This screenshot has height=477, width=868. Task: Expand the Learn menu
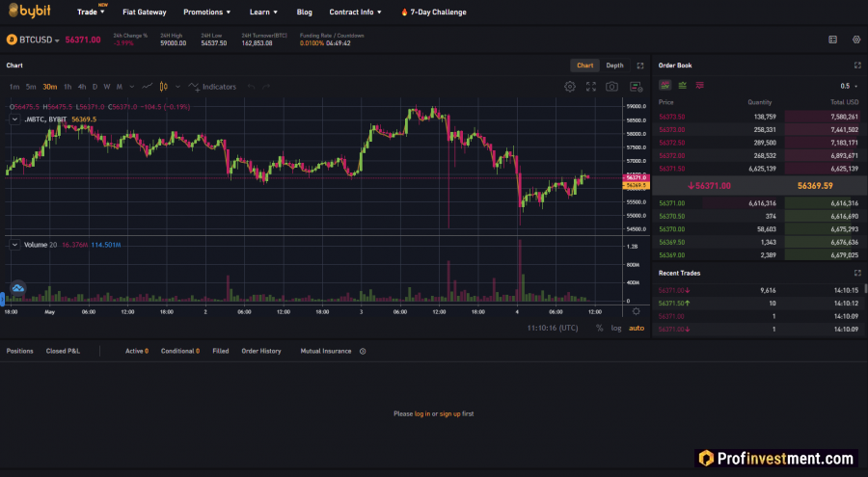(x=263, y=12)
